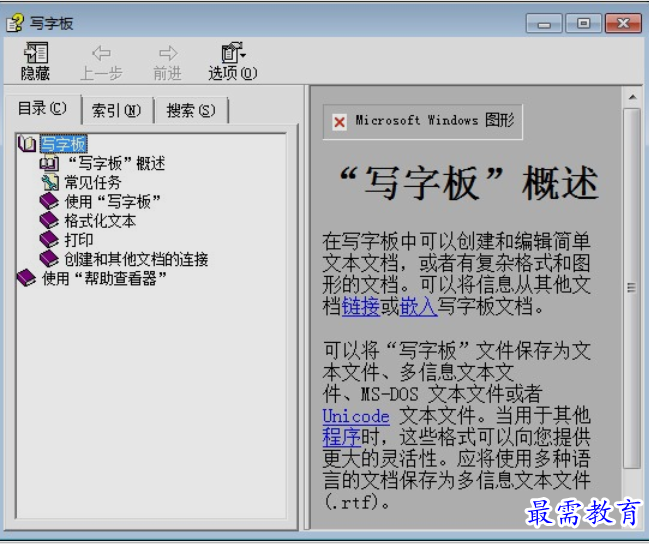
Task: Minimize the 写字板 help window
Action: [x=543, y=23]
